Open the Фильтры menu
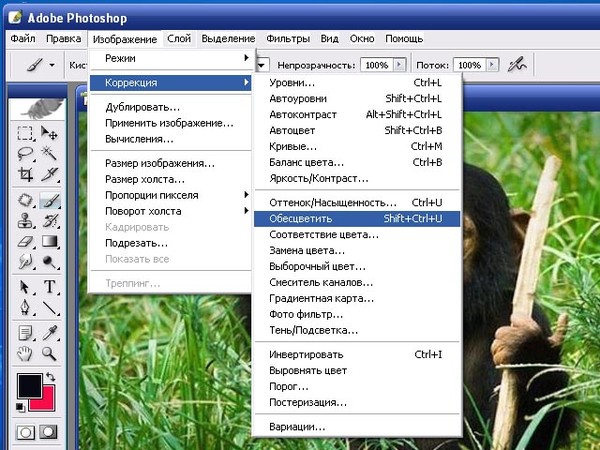This screenshot has width=600, height=450. (x=288, y=39)
